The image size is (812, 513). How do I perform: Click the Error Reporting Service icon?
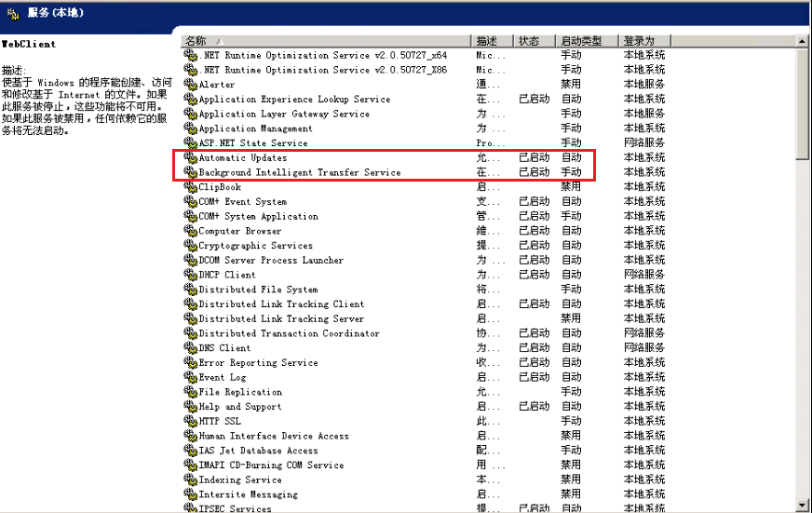(191, 362)
